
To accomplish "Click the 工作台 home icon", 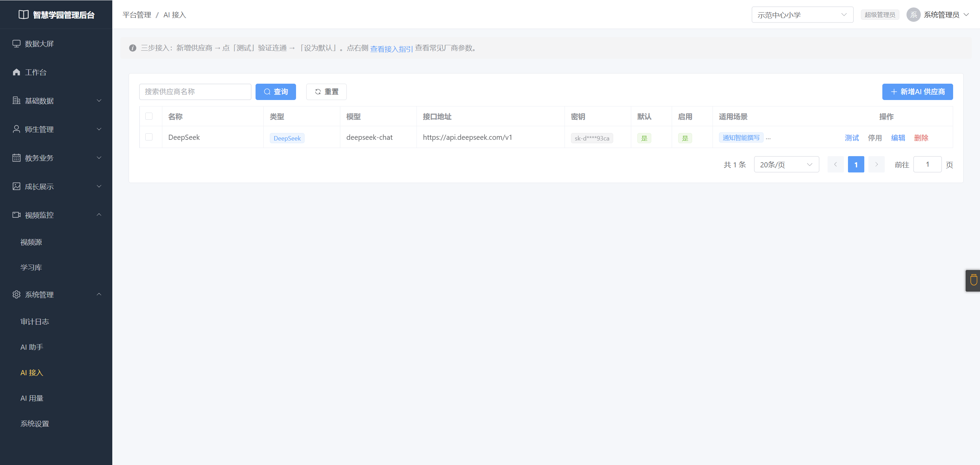I will pos(16,72).
